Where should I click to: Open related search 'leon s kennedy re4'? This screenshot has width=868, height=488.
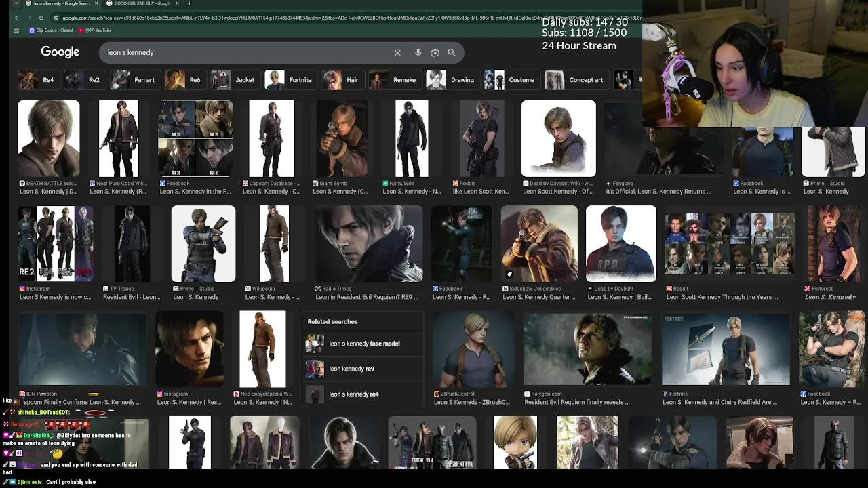click(x=363, y=394)
